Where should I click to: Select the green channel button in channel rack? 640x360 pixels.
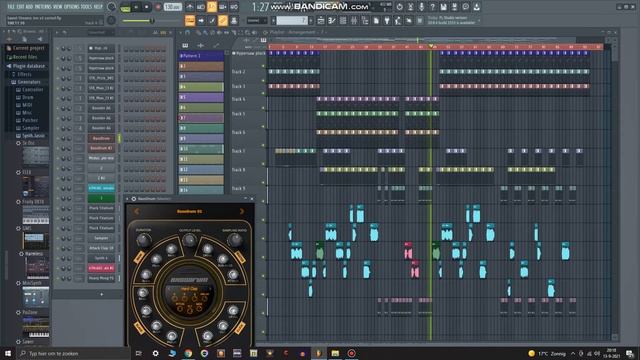(101, 198)
